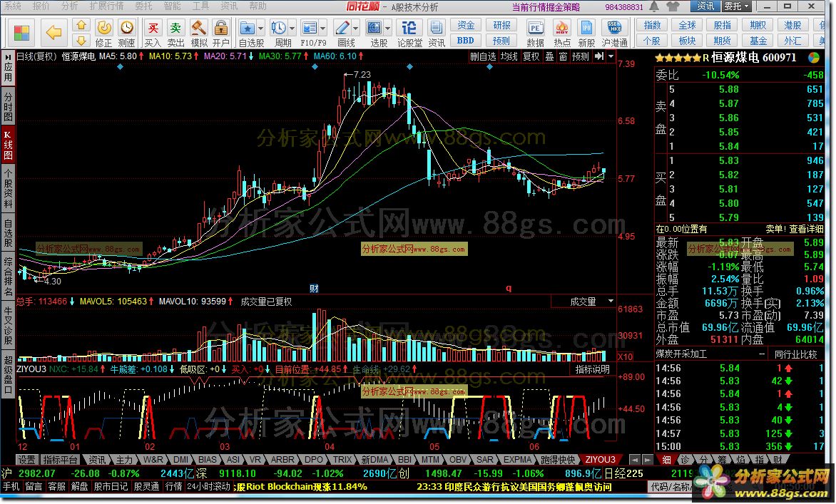Toggle 窗 multi-window mode
836x504 pixels.
point(563,56)
